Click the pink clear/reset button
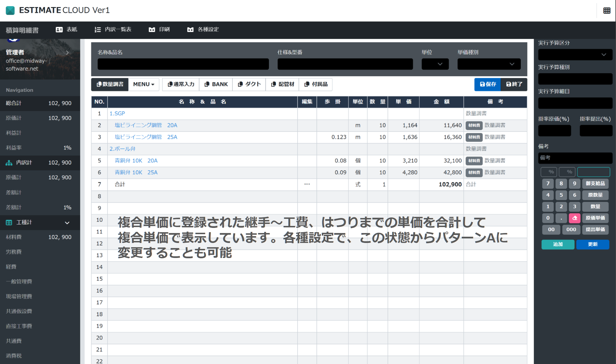 573,218
